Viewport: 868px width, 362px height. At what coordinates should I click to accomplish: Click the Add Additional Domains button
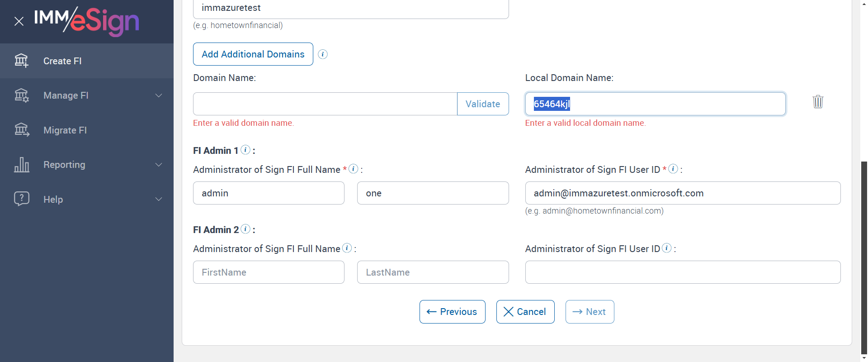click(253, 54)
